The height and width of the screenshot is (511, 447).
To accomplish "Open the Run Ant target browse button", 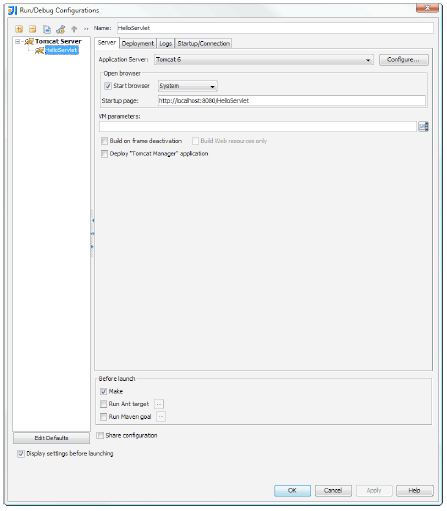I will click(159, 404).
